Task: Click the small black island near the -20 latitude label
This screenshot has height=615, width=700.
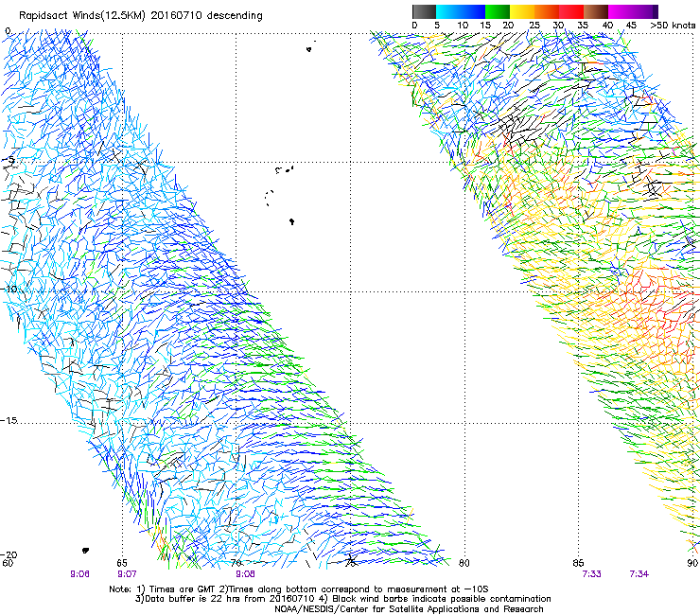Action: (85, 551)
